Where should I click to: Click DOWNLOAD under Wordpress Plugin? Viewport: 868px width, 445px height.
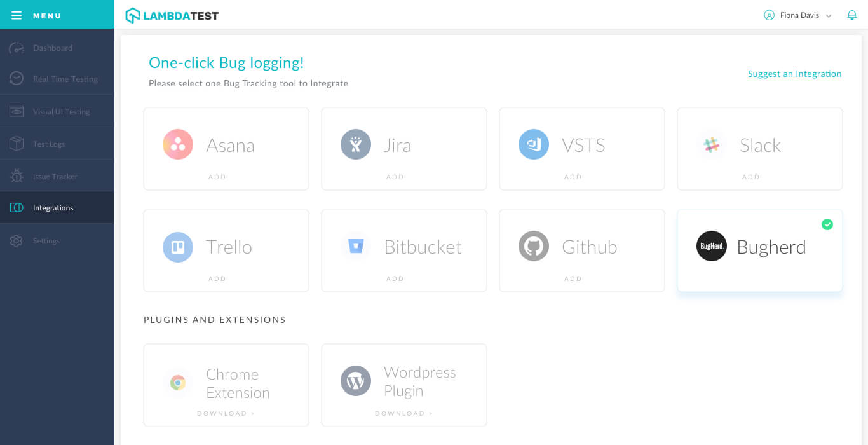404,413
